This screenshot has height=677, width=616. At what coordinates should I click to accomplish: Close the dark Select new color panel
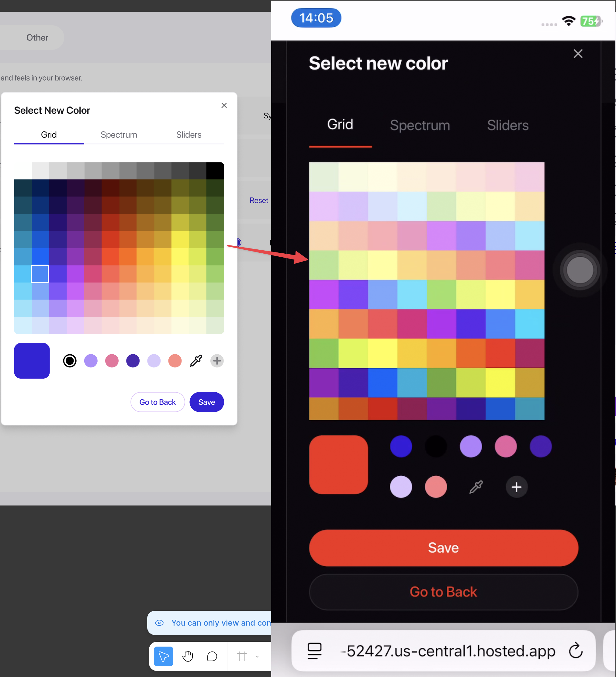578,54
